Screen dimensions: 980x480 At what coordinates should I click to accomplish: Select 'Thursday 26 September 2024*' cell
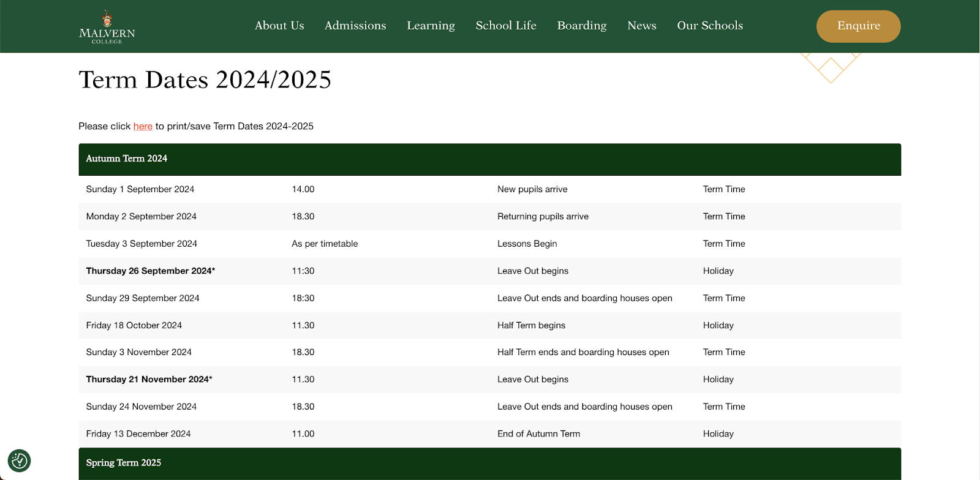(x=151, y=271)
